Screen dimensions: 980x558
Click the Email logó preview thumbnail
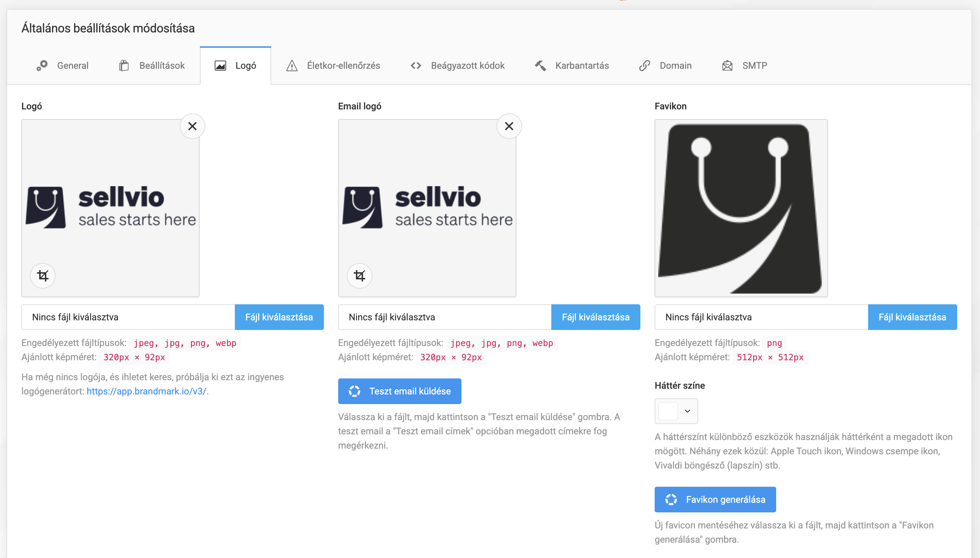pyautogui.click(x=427, y=208)
